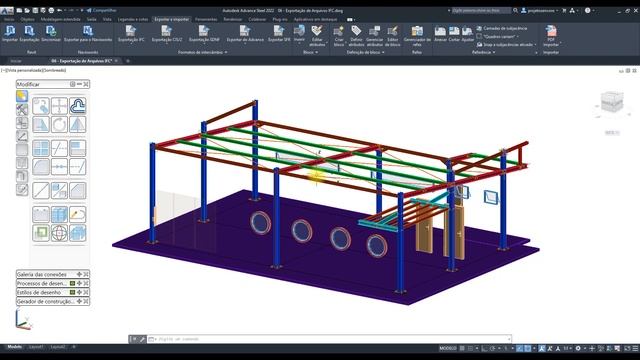The image size is (640, 360).
Task: Open the Exportação SDNF tool
Action: (x=204, y=33)
